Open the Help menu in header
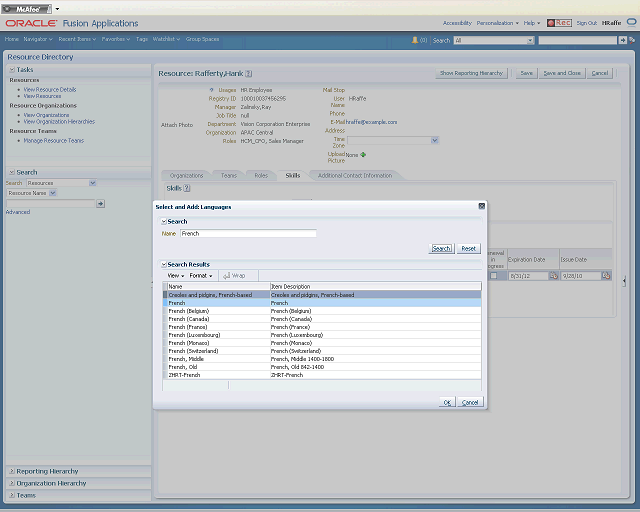The height and width of the screenshot is (512, 640). 532,23
